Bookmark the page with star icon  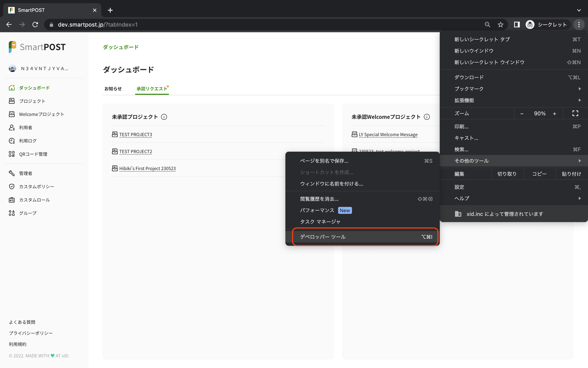coord(501,24)
